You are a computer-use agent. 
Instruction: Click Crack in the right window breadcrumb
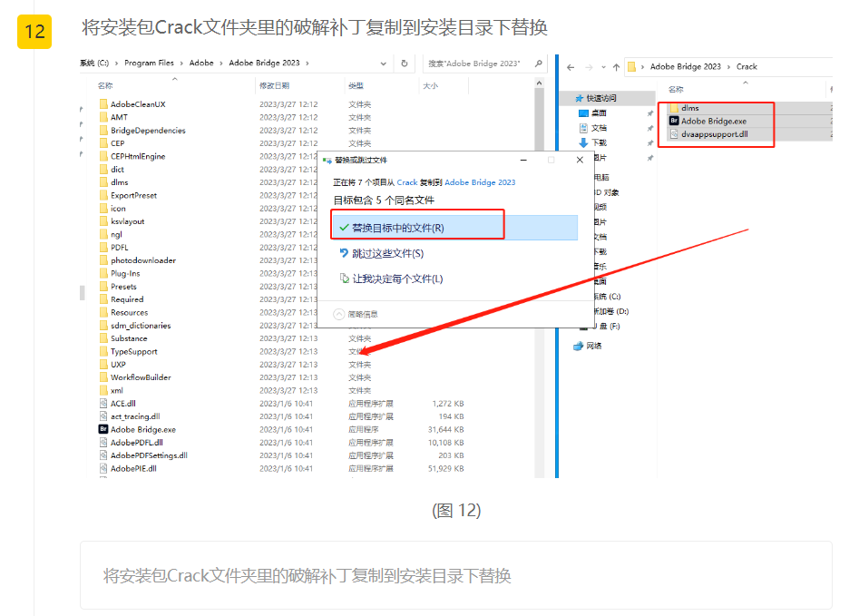747,66
